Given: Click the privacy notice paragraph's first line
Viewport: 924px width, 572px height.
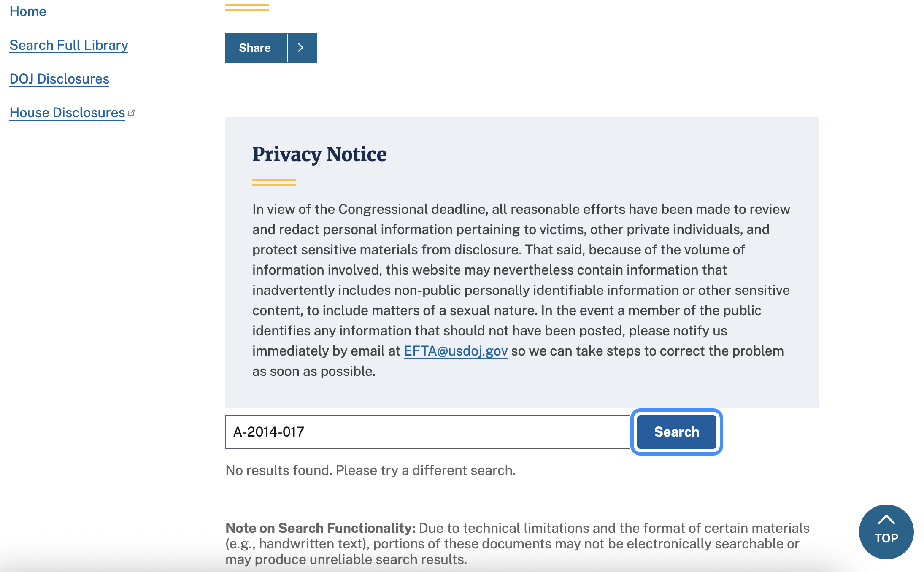Looking at the screenshot, I should coord(521,209).
